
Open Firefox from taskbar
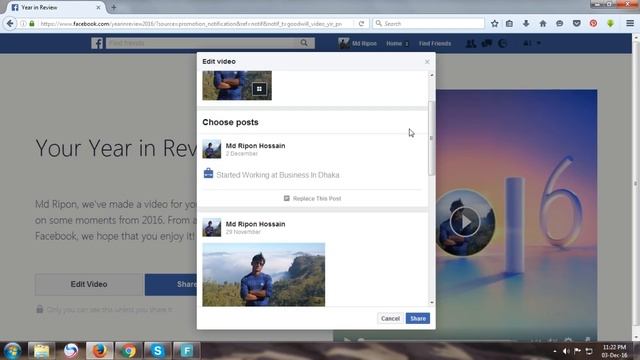point(99,351)
